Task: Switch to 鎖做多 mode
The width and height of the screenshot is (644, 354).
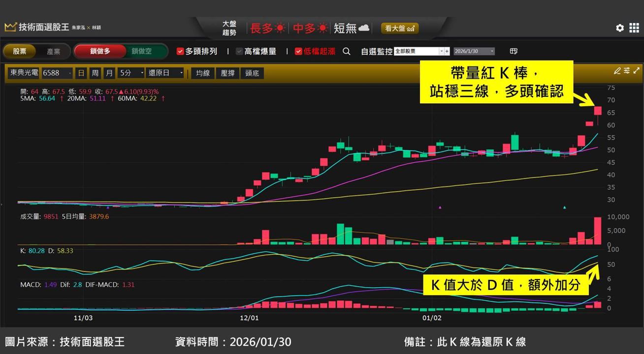Action: pos(100,51)
